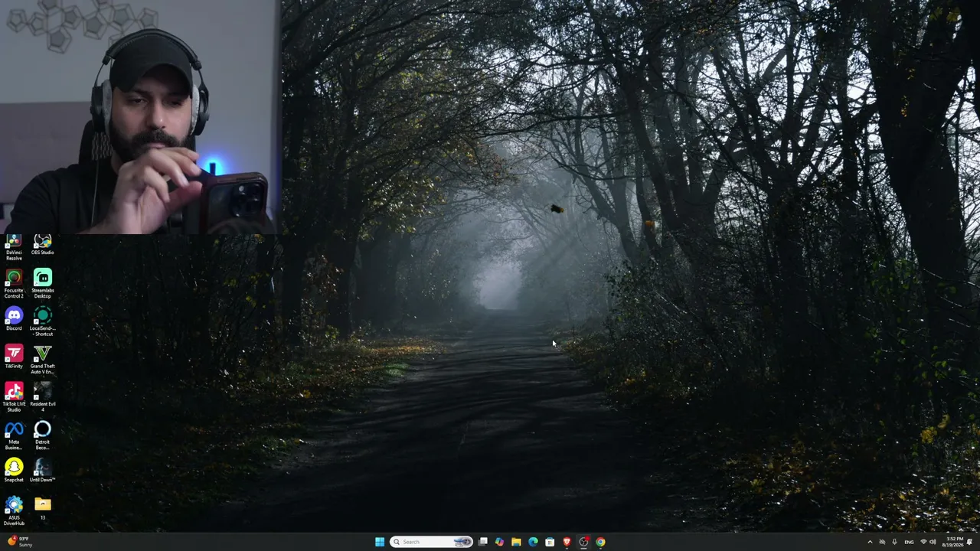Select the Streamlabs Desktop shortcut
Viewport: 980px width, 551px height.
pos(42,285)
